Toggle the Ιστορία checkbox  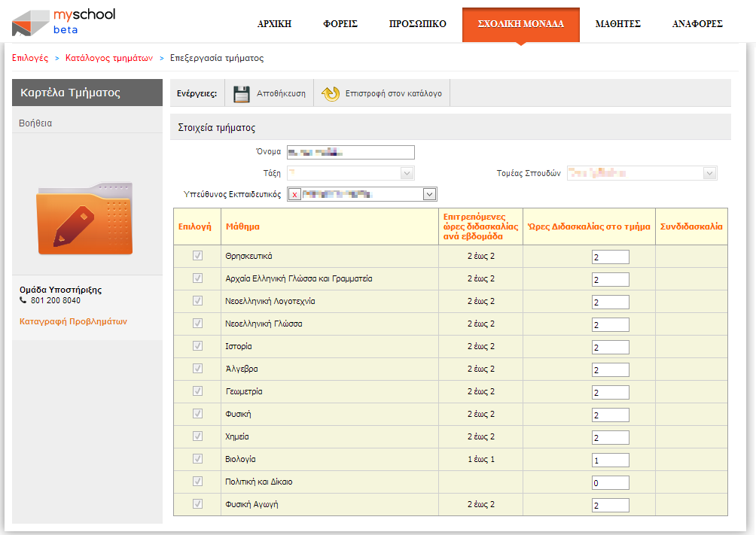pyautogui.click(x=198, y=346)
